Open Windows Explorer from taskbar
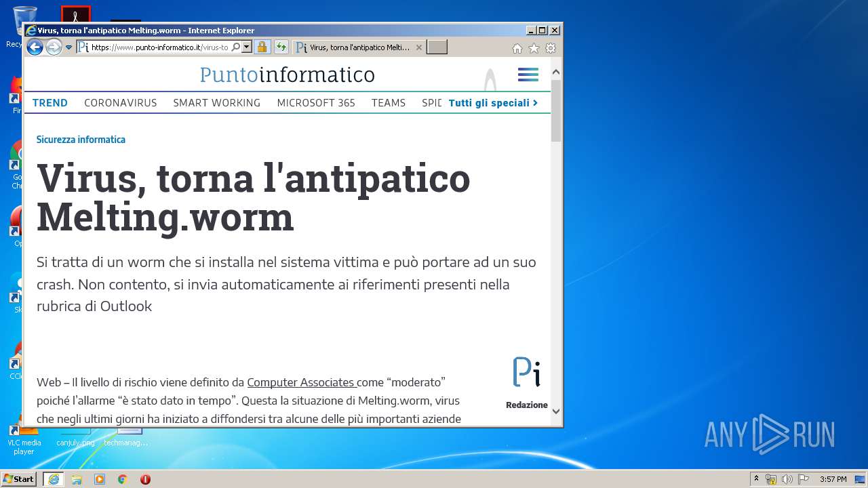Viewport: 868px width, 488px height. point(77,479)
